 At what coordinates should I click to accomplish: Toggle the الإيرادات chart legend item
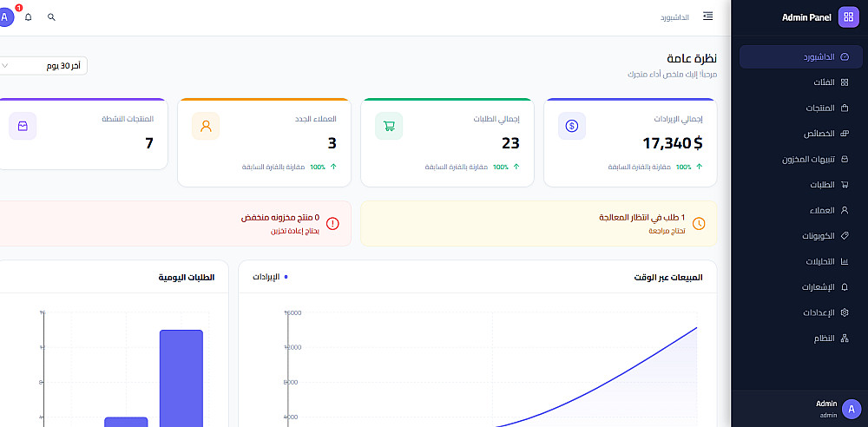pos(270,276)
